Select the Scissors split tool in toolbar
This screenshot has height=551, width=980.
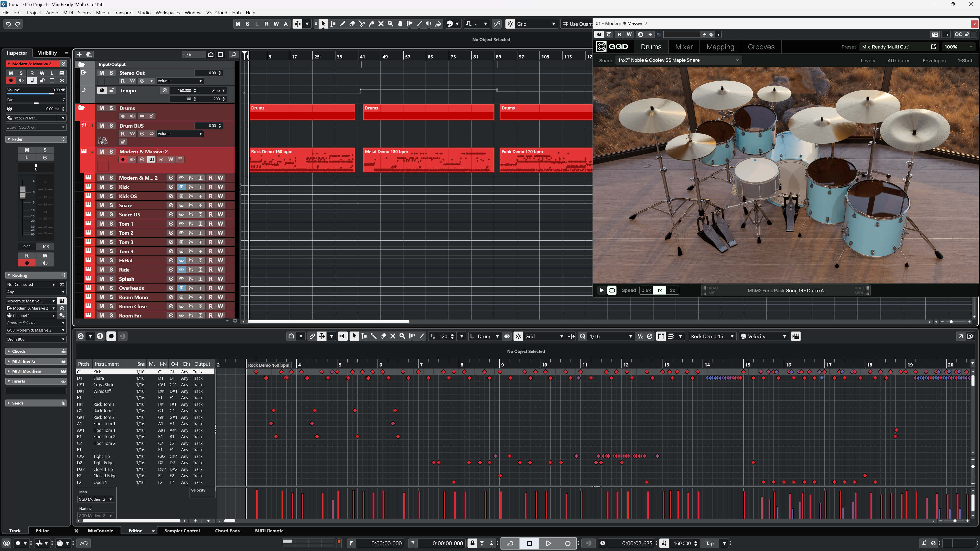coord(361,24)
